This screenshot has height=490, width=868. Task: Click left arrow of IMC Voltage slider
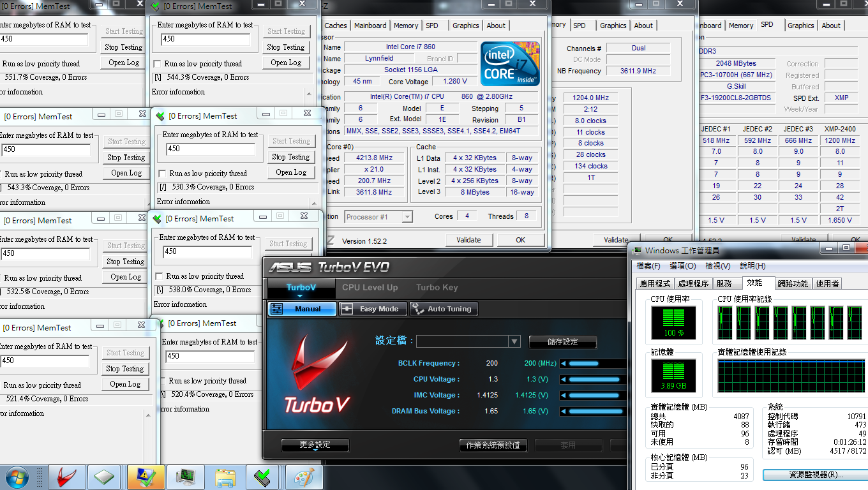563,396
